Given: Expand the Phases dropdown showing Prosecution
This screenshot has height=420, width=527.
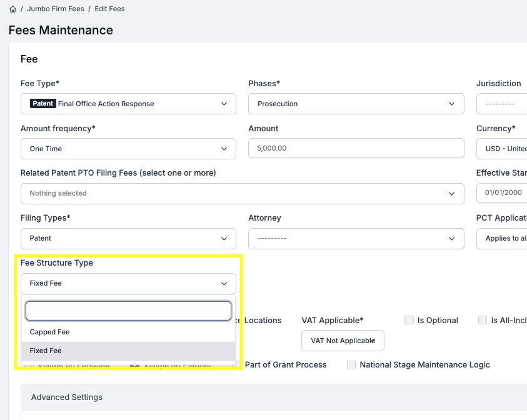Looking at the screenshot, I should (x=356, y=104).
